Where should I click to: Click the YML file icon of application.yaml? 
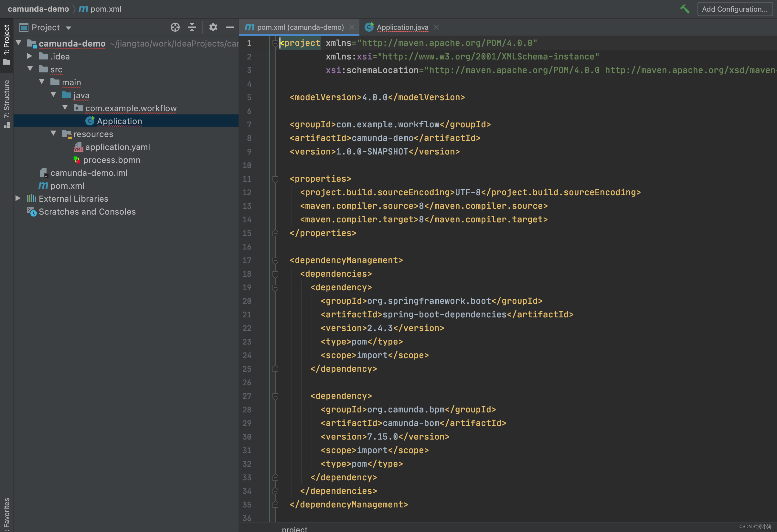point(78,147)
